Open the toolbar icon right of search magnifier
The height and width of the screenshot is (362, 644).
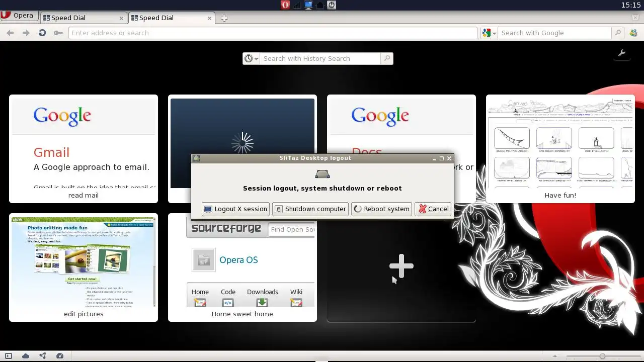coord(633,33)
